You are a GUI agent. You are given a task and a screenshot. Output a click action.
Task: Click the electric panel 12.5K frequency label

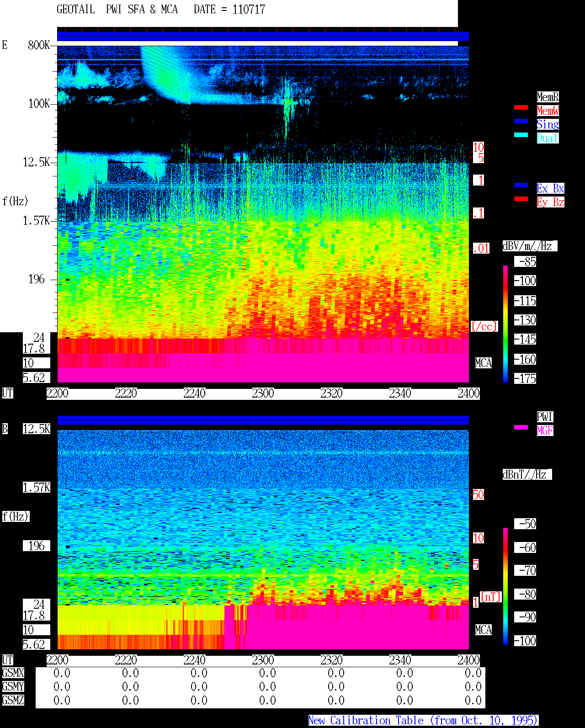point(36,162)
